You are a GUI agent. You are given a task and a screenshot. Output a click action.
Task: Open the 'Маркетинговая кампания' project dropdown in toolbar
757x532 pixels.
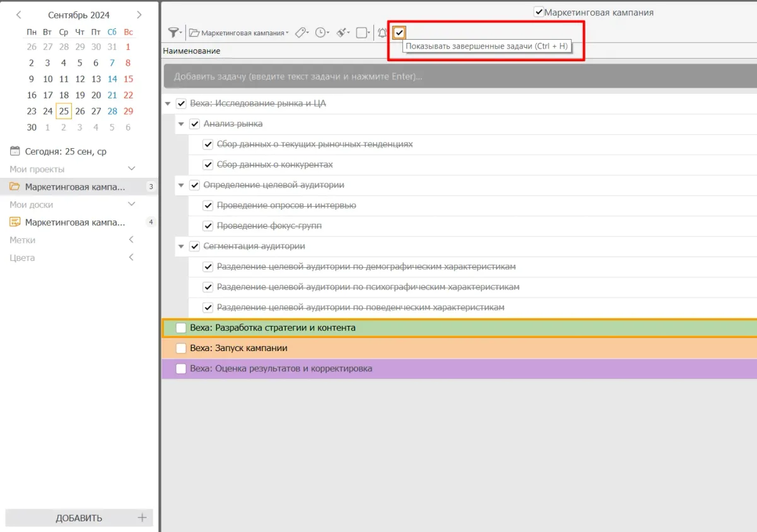239,33
